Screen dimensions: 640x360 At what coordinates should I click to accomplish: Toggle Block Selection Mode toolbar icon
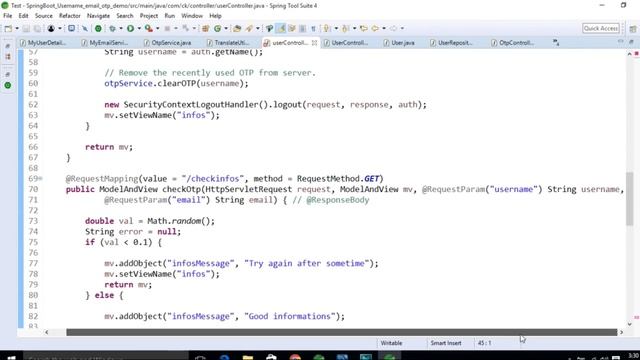pos(302,28)
